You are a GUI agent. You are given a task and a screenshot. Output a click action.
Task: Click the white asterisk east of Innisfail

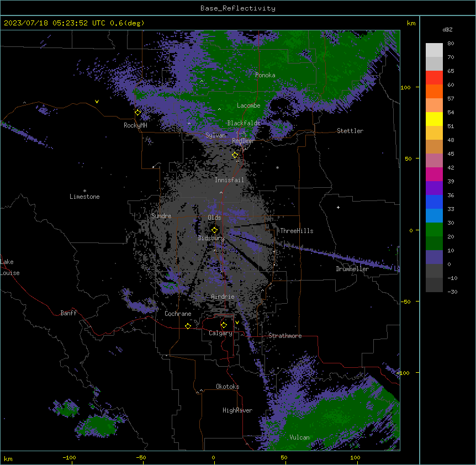[277, 167]
